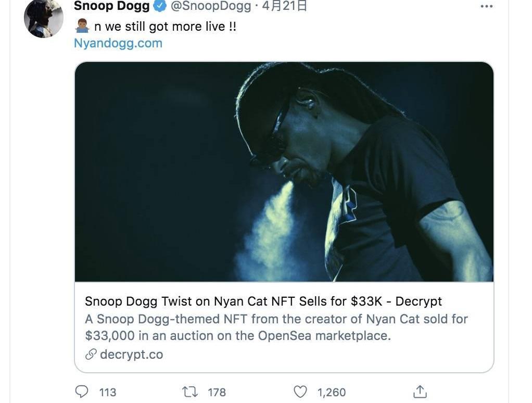Click the shrugging emoji in the tweet

coord(82,26)
